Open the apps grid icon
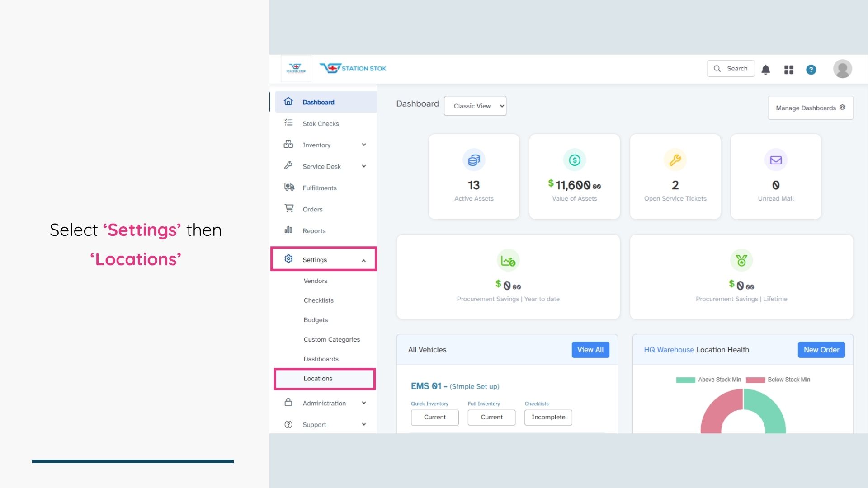The width and height of the screenshot is (868, 488). (x=788, y=70)
